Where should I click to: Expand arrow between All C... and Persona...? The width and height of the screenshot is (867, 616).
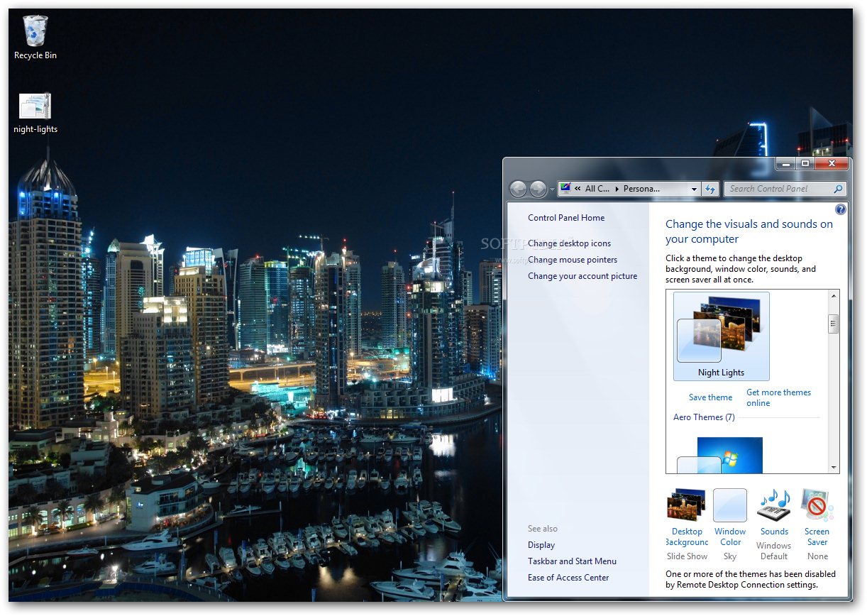click(617, 189)
